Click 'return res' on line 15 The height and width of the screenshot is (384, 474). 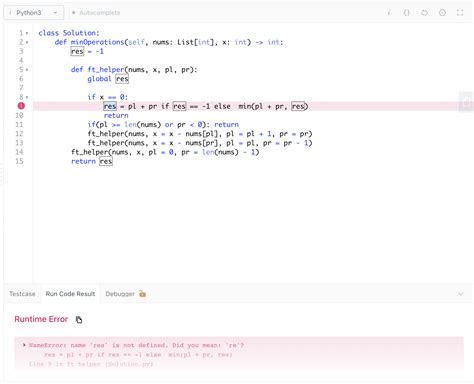[92, 161]
